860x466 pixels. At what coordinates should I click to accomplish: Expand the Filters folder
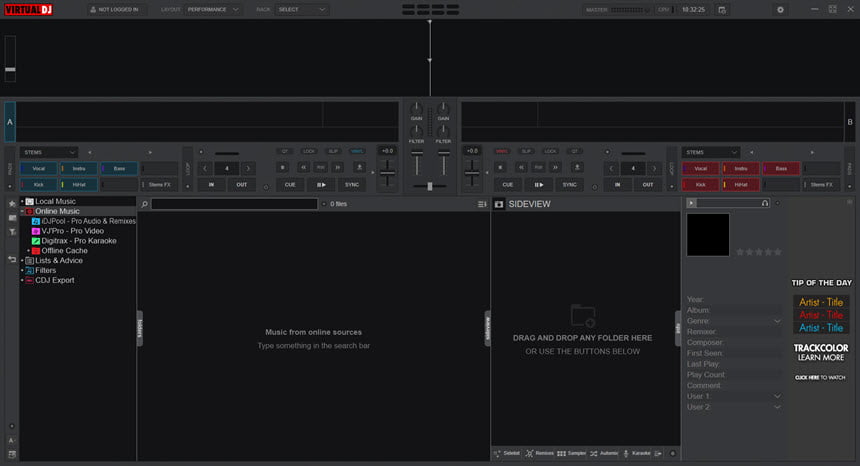22,270
